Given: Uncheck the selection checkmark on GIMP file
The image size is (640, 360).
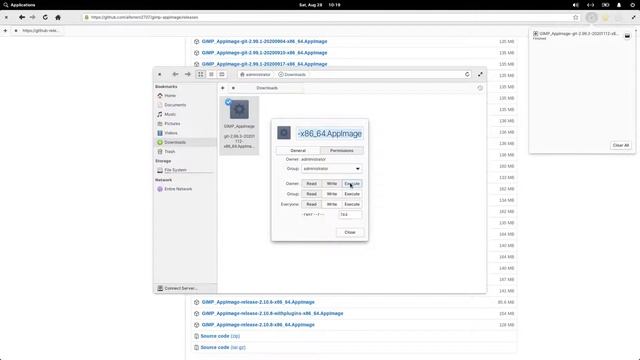Looking at the screenshot, I should pyautogui.click(x=228, y=102).
